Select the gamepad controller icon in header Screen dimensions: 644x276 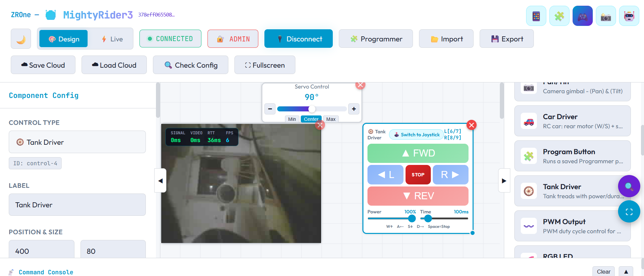583,16
